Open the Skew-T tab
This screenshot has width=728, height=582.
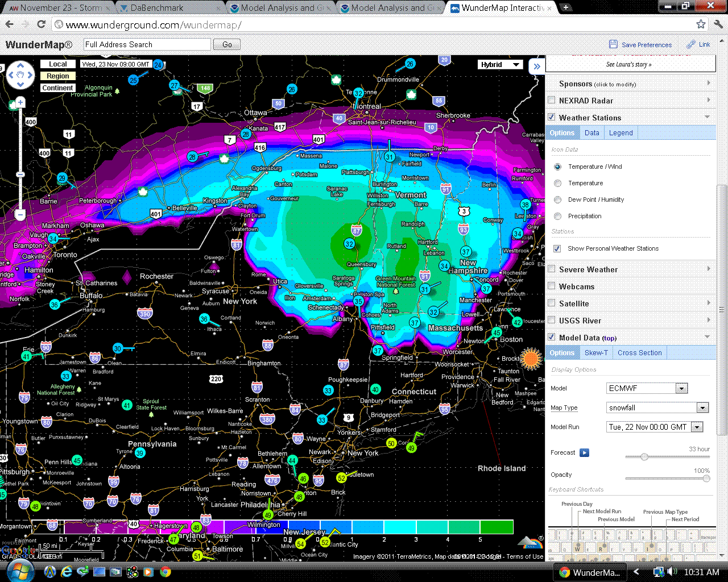(x=596, y=352)
